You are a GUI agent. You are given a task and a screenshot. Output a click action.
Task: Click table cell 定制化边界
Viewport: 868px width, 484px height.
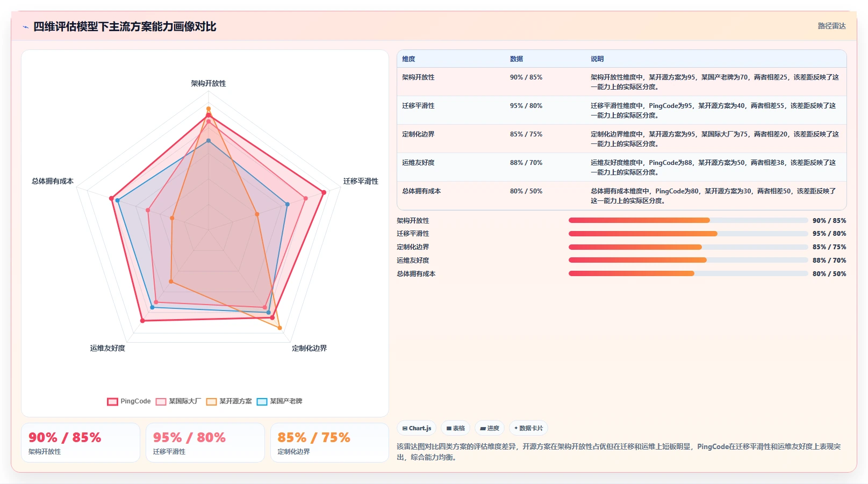tap(418, 134)
